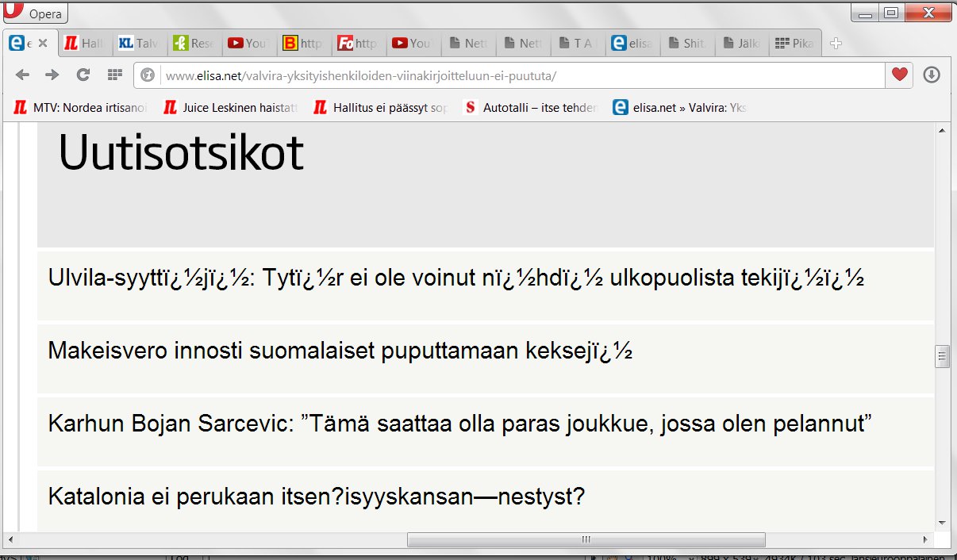Open the Makeisvero innosti suomalaiset headline
This screenshot has height=560, width=957.
pos(340,351)
